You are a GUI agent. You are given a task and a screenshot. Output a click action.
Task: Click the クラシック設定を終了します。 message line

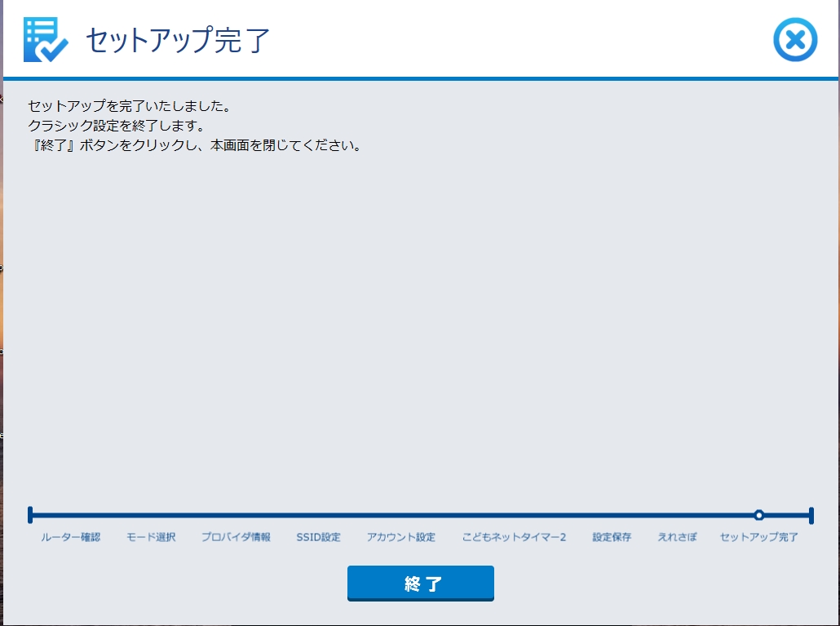coord(115,127)
